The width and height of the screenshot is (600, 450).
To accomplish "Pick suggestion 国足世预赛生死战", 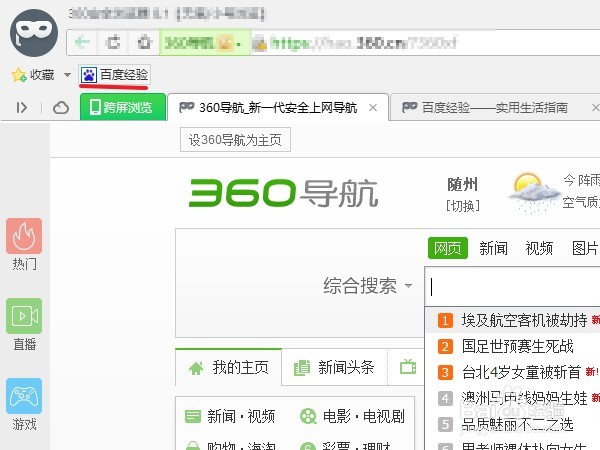I will click(517, 346).
